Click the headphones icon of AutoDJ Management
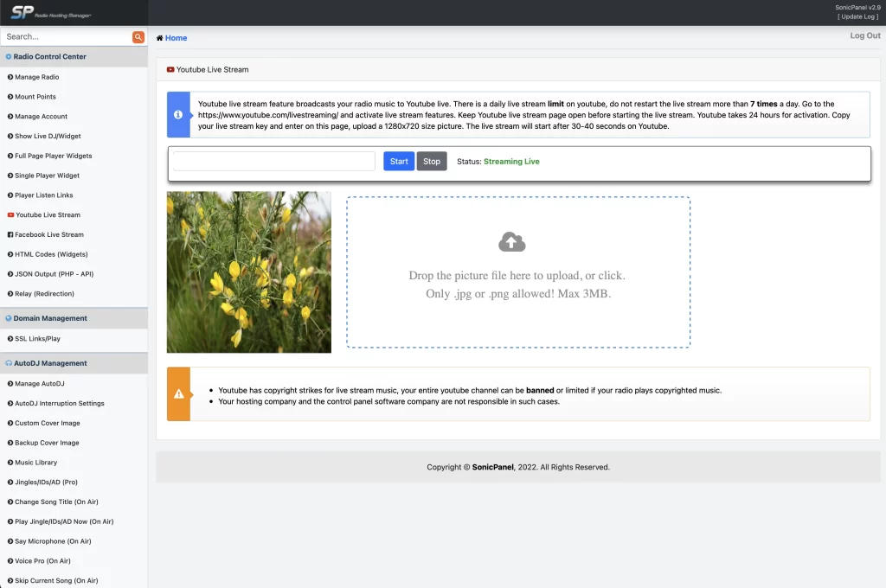The width and height of the screenshot is (886, 588). (x=9, y=363)
